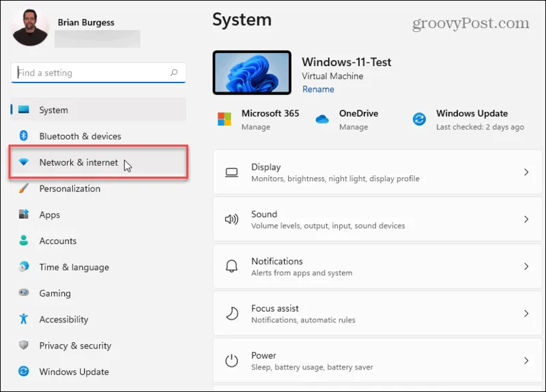This screenshot has height=392, width=546.
Task: Click the search magnifier icon
Action: click(174, 72)
